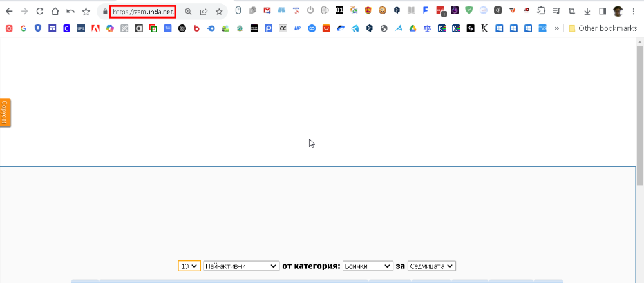Open the count dropdown showing 10
Screen dimensions: 644x283
coord(189,266)
